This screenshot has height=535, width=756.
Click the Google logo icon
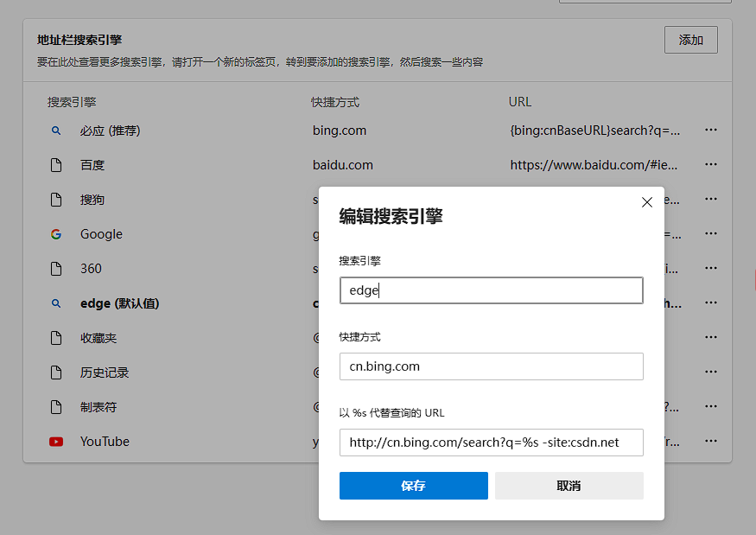56,234
